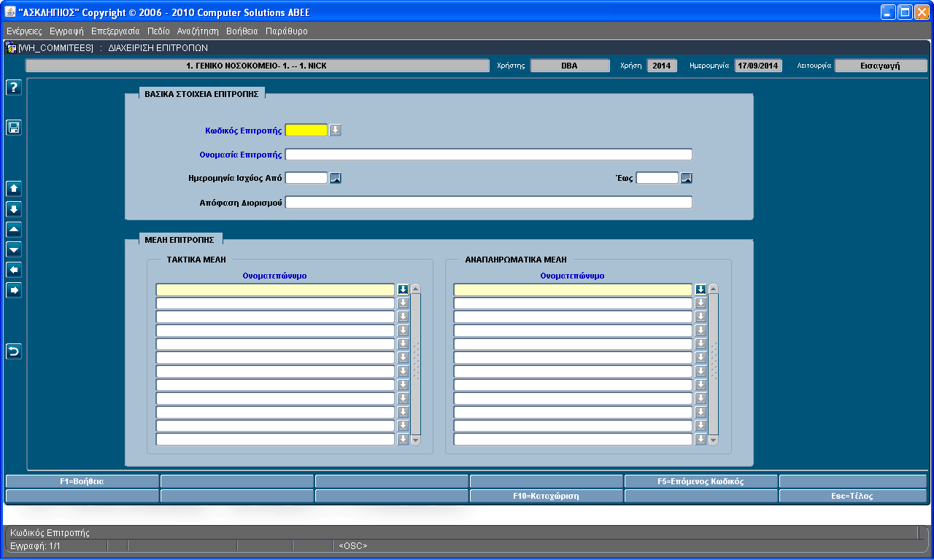Screen dimensions: 934x560
Task: Click the previous record triangle-up icon
Action: point(14,230)
